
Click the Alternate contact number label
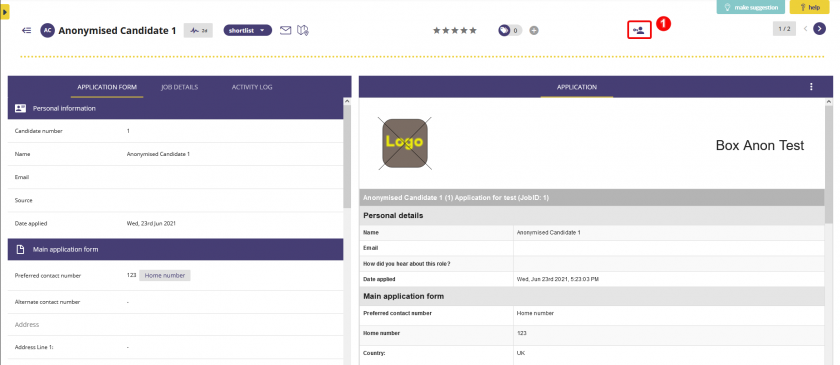(47, 302)
